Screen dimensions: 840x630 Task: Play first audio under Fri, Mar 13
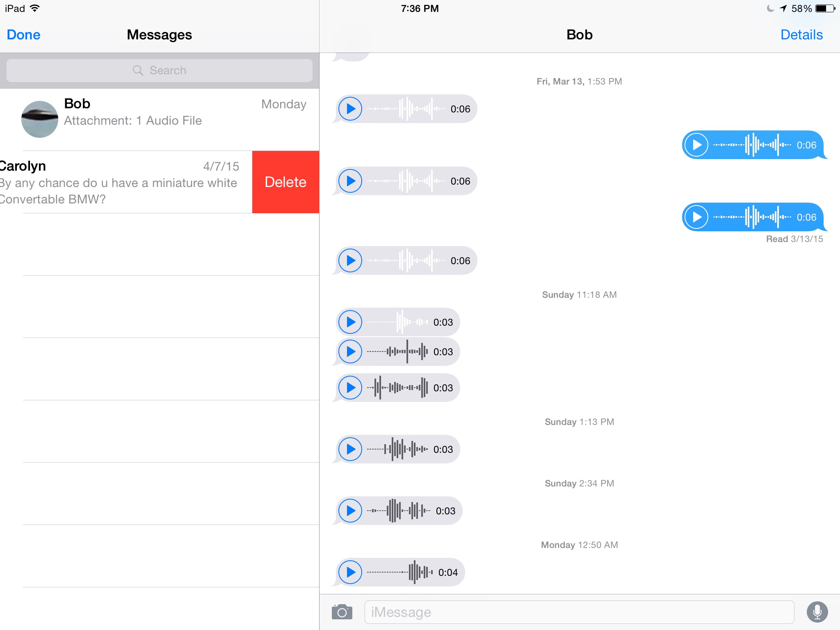click(350, 109)
